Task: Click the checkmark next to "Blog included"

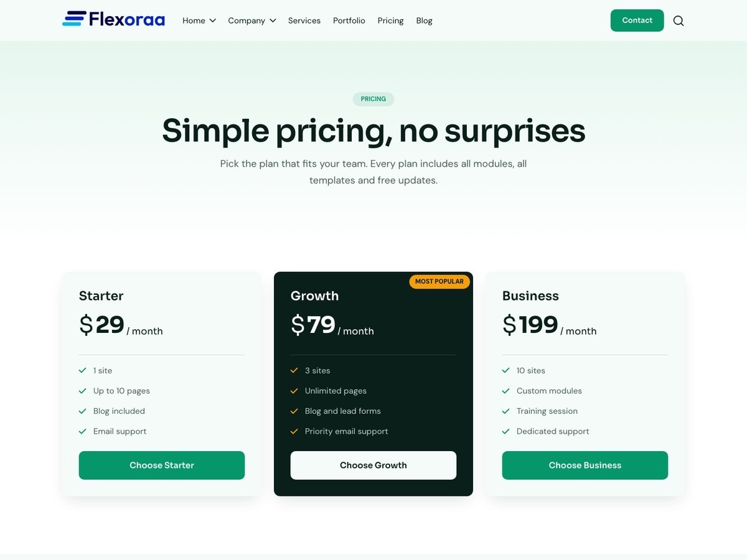Action: tap(82, 411)
